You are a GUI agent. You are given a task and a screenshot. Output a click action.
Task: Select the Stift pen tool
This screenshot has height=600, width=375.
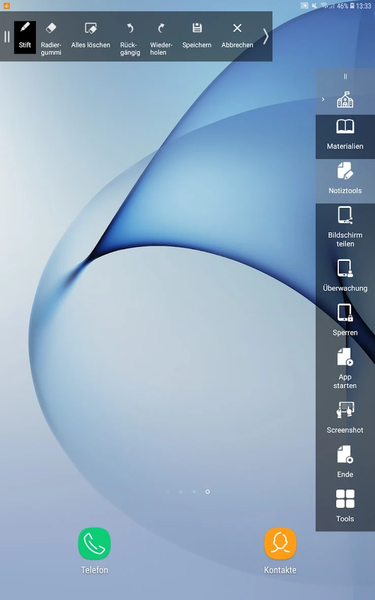click(25, 37)
